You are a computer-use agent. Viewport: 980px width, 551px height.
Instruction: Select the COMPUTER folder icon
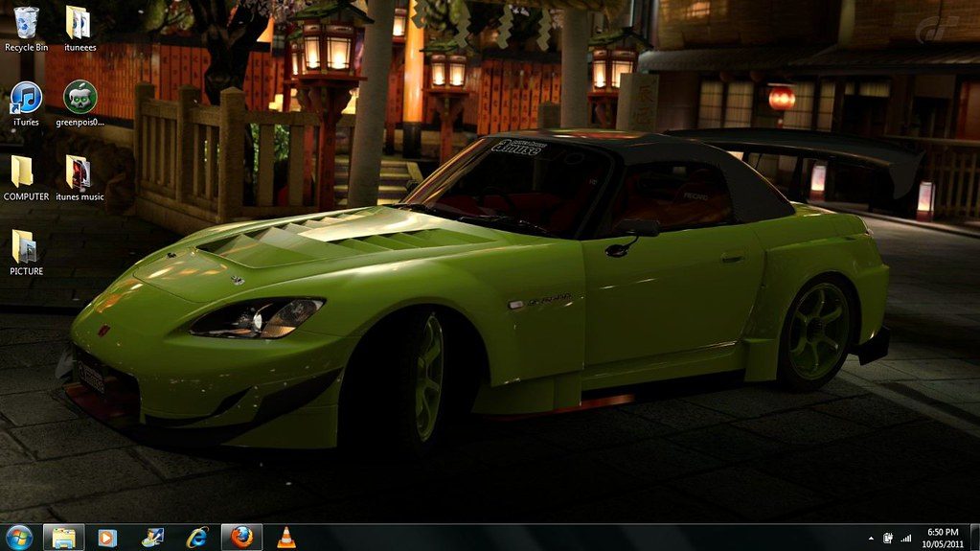(x=26, y=178)
